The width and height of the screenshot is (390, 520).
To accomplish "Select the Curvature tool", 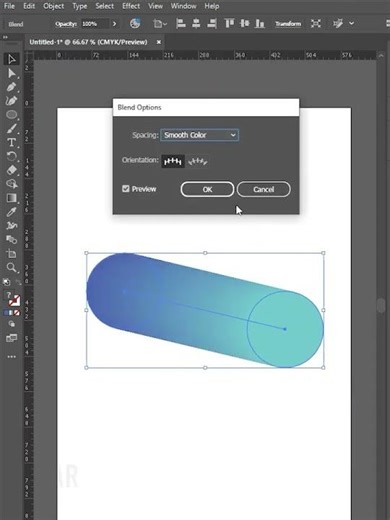I will (11, 101).
